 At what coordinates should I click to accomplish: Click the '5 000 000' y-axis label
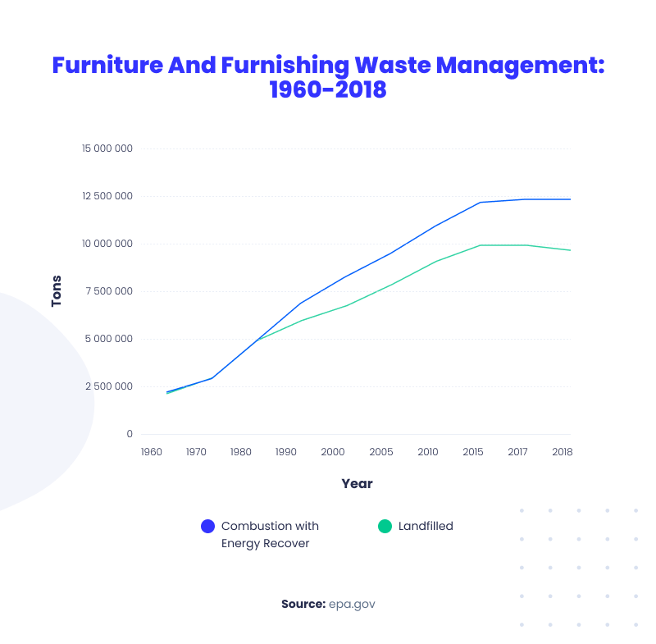[x=109, y=339]
